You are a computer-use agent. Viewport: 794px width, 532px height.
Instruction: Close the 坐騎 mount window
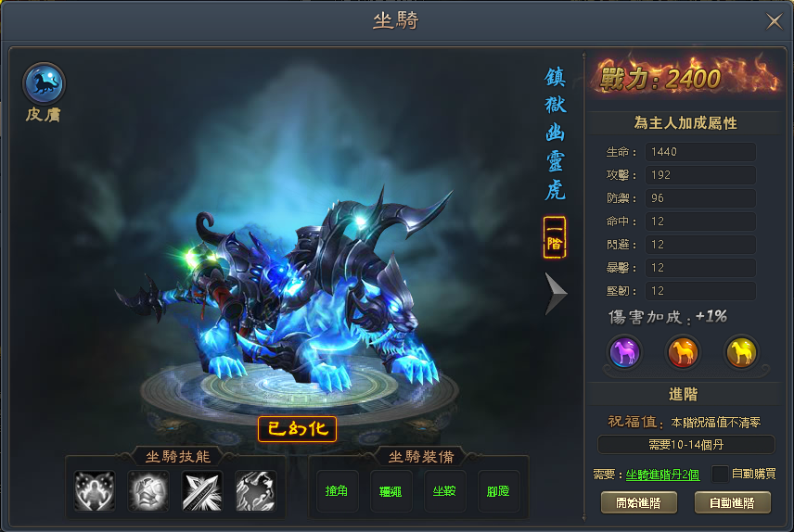tap(774, 21)
